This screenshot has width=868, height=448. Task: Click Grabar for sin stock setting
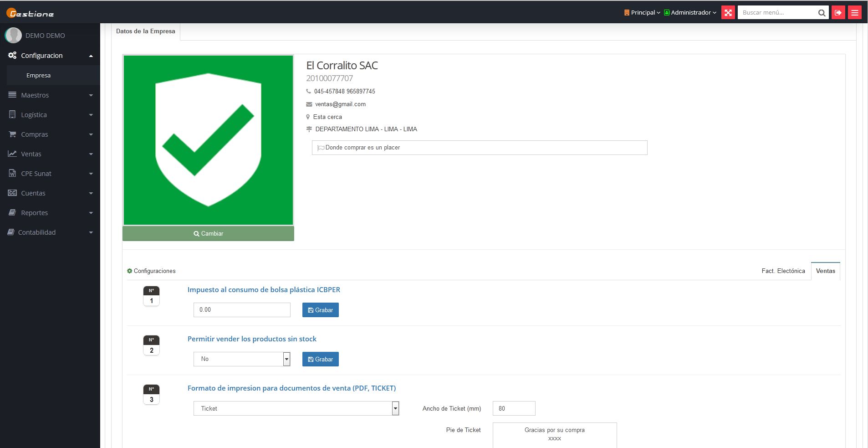click(x=321, y=359)
